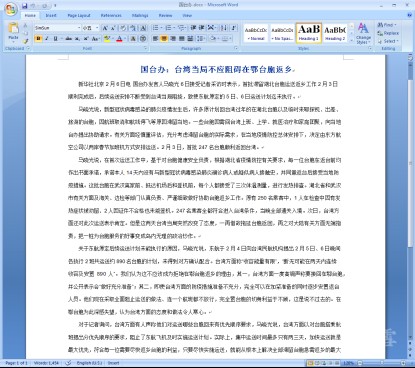Save the document from Quick Access Toolbar
This screenshot has width=415, height=368.
tap(25, 6)
